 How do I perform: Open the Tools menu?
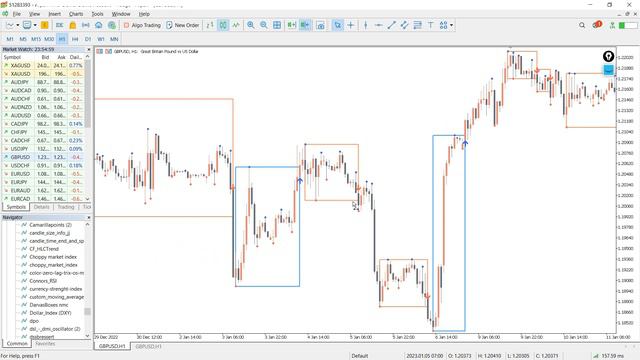pyautogui.click(x=97, y=14)
